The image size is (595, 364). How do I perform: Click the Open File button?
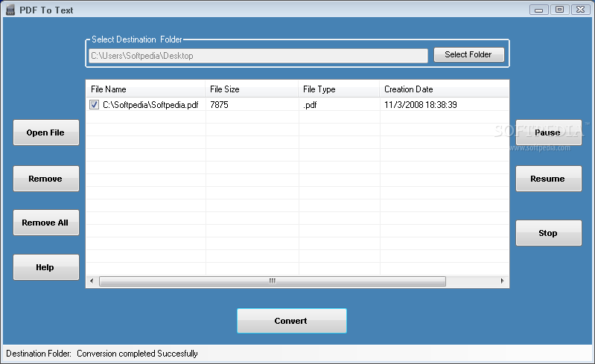46,132
